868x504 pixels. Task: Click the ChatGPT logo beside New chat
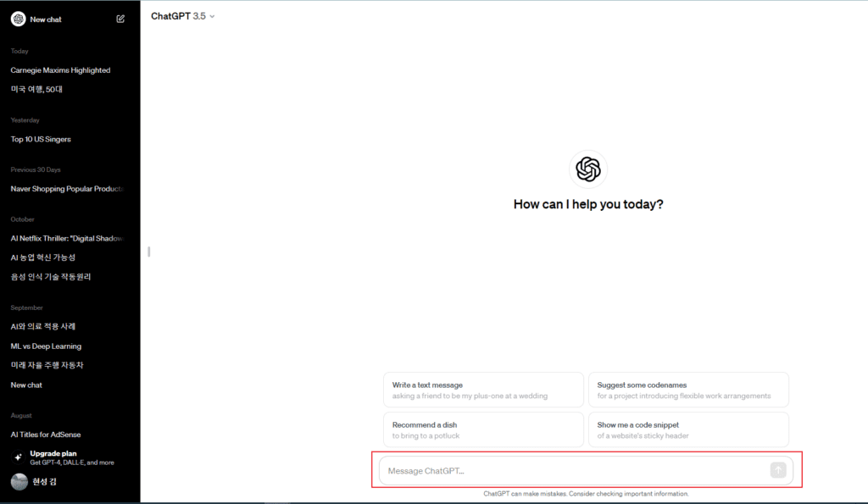point(19,19)
